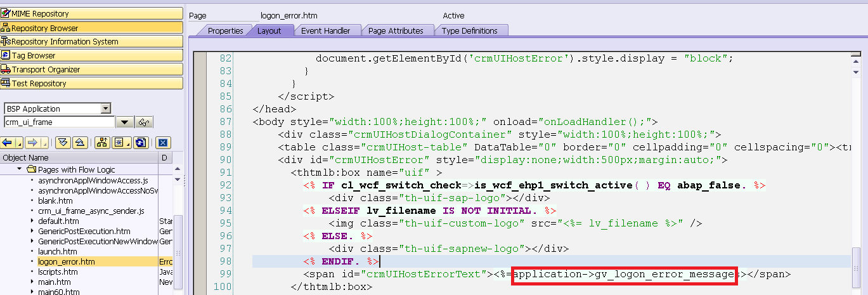Click the MIME Repository icon
This screenshot has height=295, width=868.
(6, 13)
